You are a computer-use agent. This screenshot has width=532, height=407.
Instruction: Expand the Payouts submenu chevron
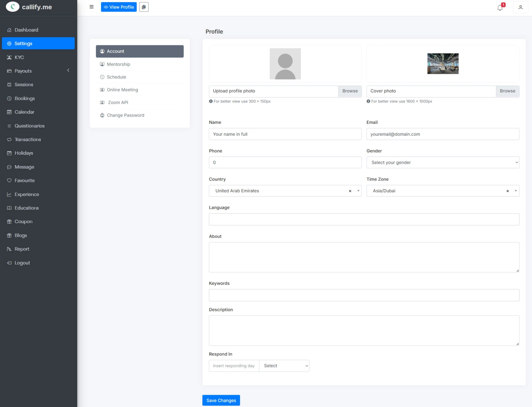pos(68,70)
